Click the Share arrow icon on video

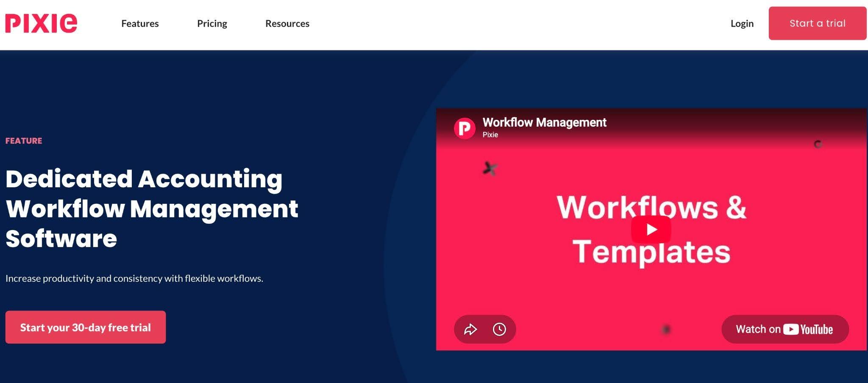[x=470, y=329]
